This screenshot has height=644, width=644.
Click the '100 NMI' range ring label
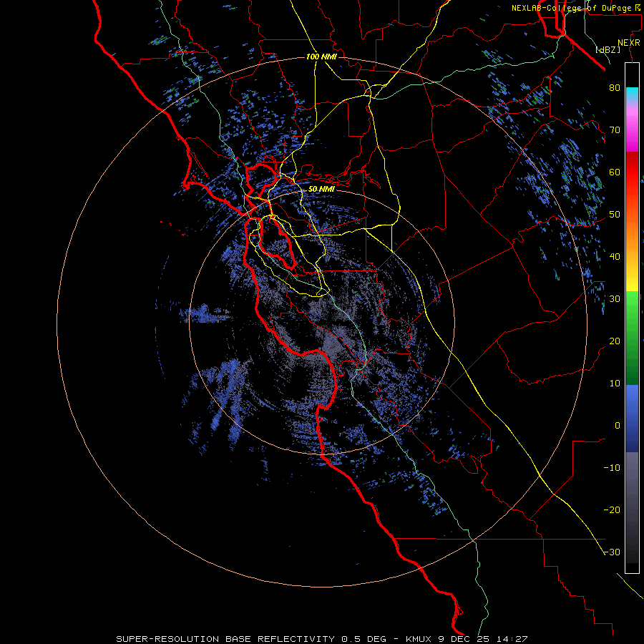tap(321, 57)
